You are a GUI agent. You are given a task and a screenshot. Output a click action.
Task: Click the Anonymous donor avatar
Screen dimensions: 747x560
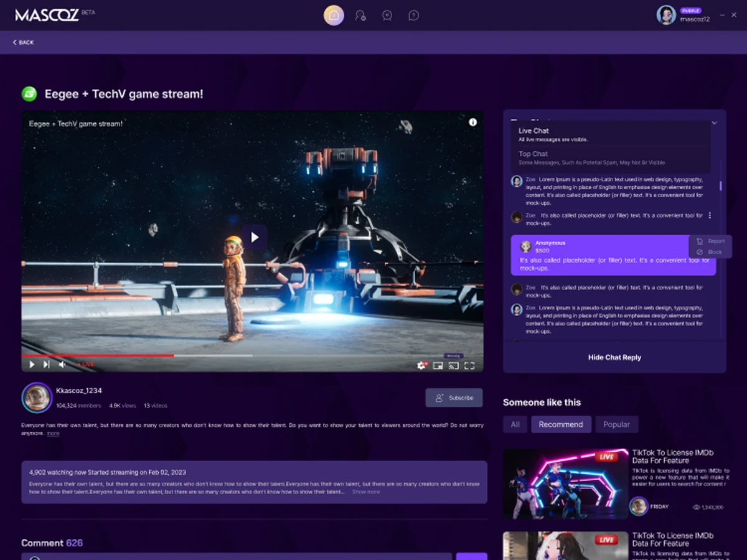pyautogui.click(x=525, y=246)
